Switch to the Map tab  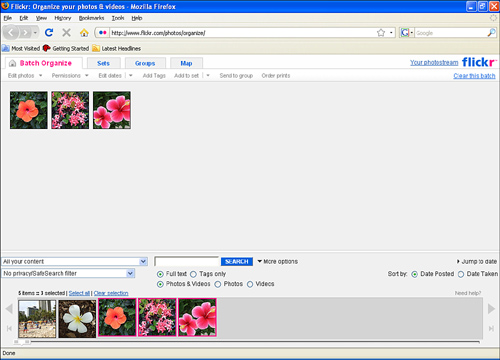(x=186, y=63)
